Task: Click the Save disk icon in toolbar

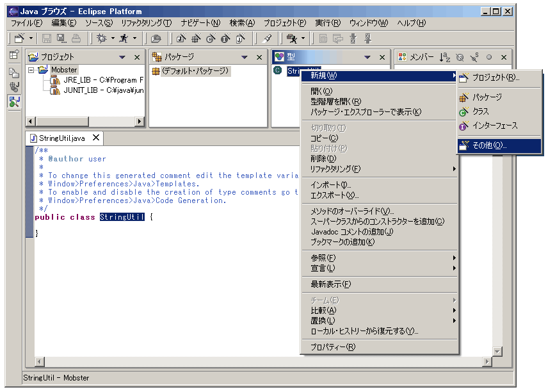Action: click(x=47, y=38)
